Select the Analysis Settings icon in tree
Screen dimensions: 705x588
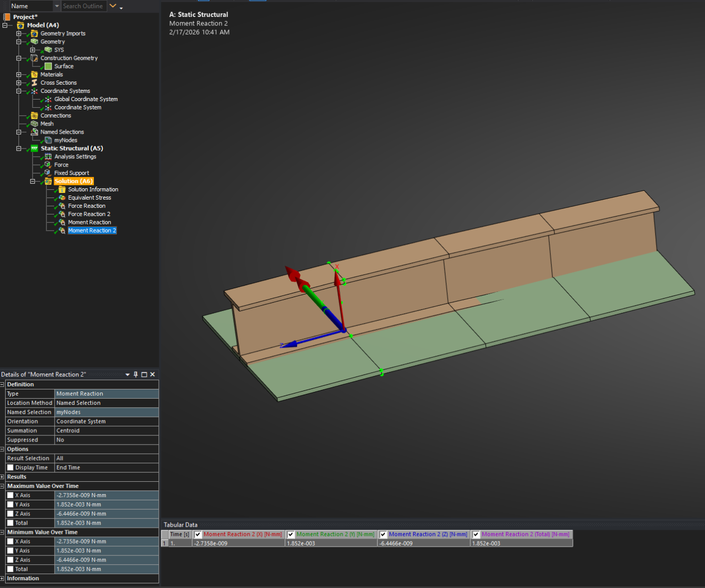[48, 156]
